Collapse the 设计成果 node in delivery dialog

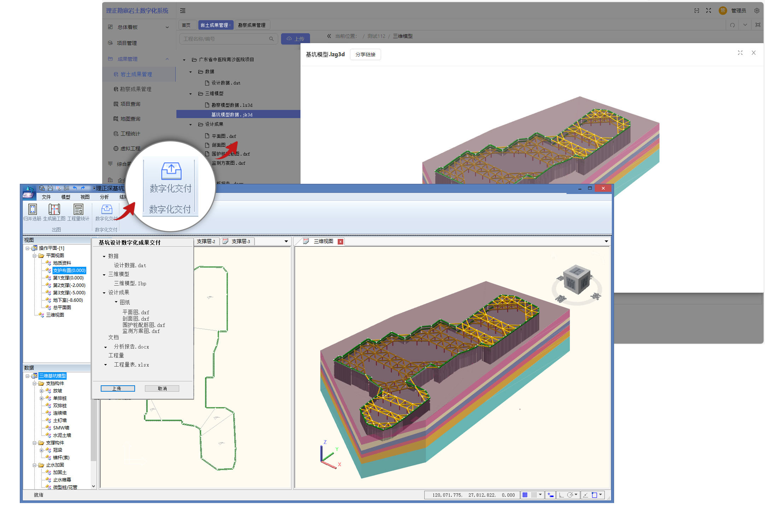point(104,293)
